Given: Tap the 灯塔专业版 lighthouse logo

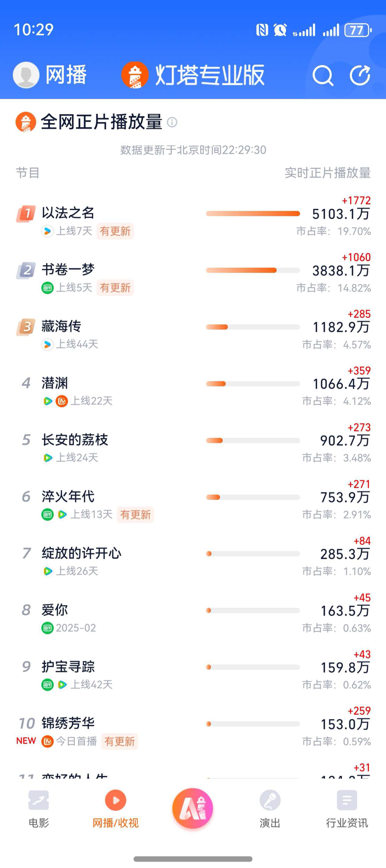Looking at the screenshot, I should 135,75.
